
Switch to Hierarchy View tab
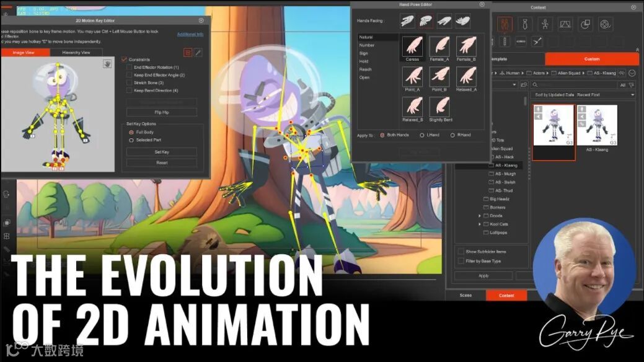click(76, 53)
